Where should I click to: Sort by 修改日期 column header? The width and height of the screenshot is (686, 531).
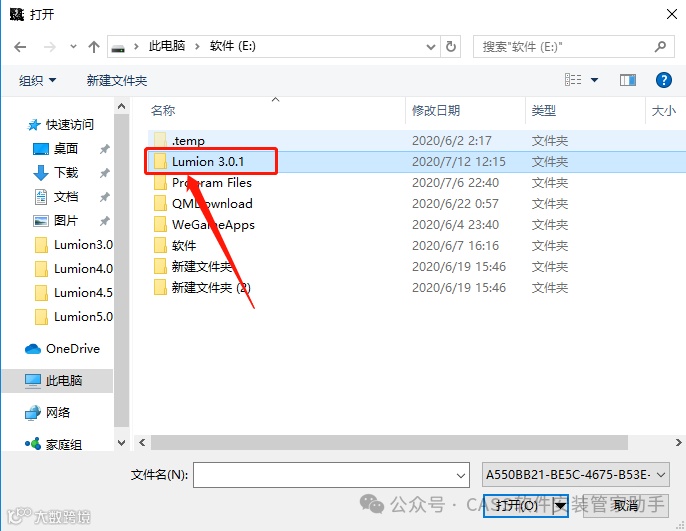[436, 110]
